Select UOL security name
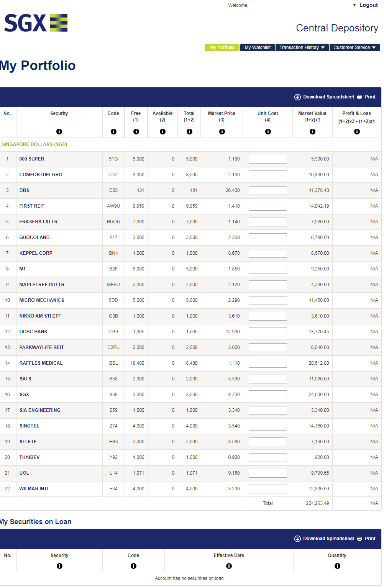This screenshot has height=588, width=384. 24,473
